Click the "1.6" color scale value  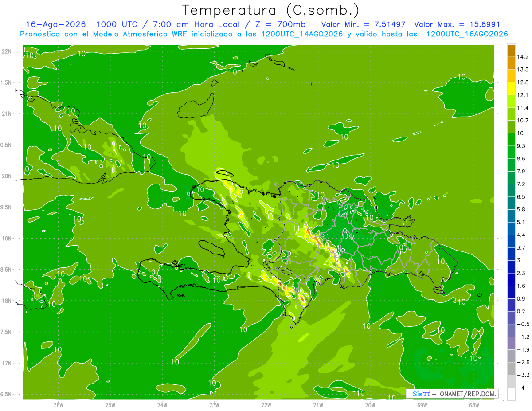click(x=520, y=286)
